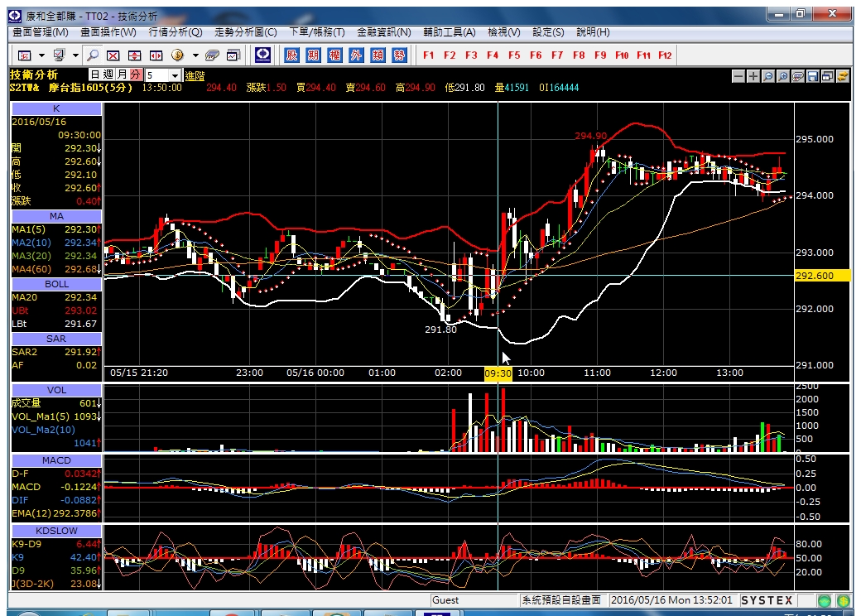Click the 股 stock quick button

291,55
